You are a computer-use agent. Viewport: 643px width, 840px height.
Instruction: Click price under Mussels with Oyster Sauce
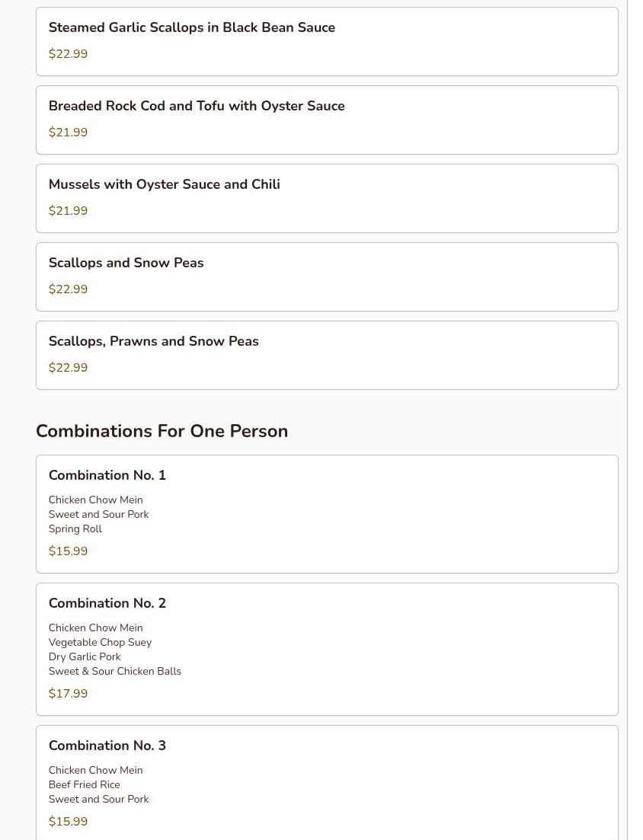(x=68, y=211)
